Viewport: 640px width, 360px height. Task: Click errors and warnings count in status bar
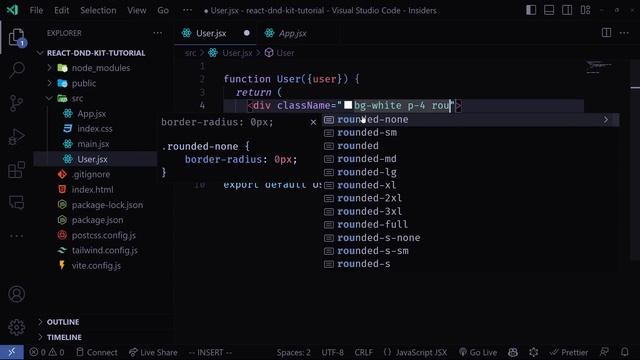(47, 352)
